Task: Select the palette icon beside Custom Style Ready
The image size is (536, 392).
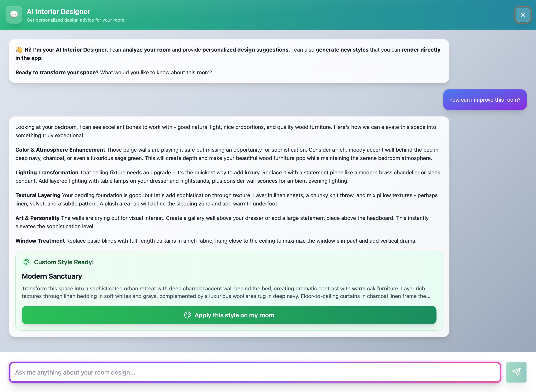Action: coord(26,262)
